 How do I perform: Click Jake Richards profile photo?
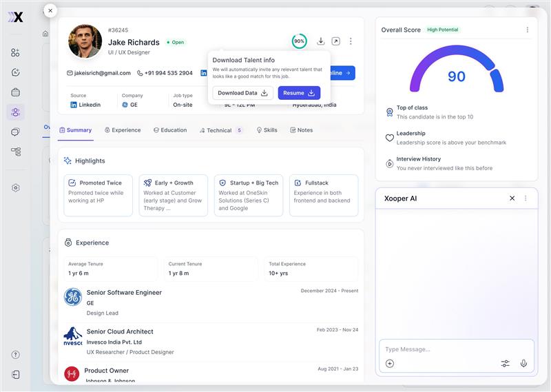click(85, 41)
